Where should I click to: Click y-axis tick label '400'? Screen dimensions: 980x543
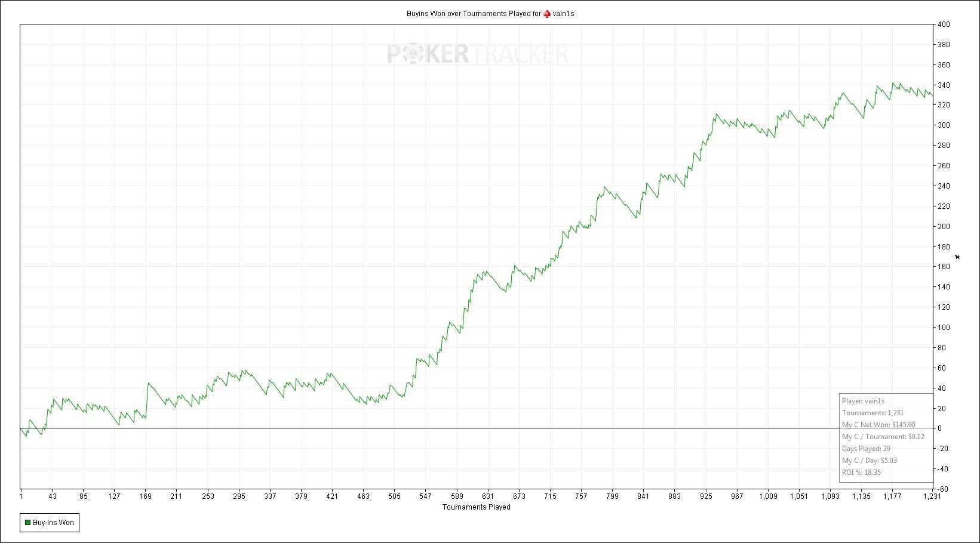[944, 24]
